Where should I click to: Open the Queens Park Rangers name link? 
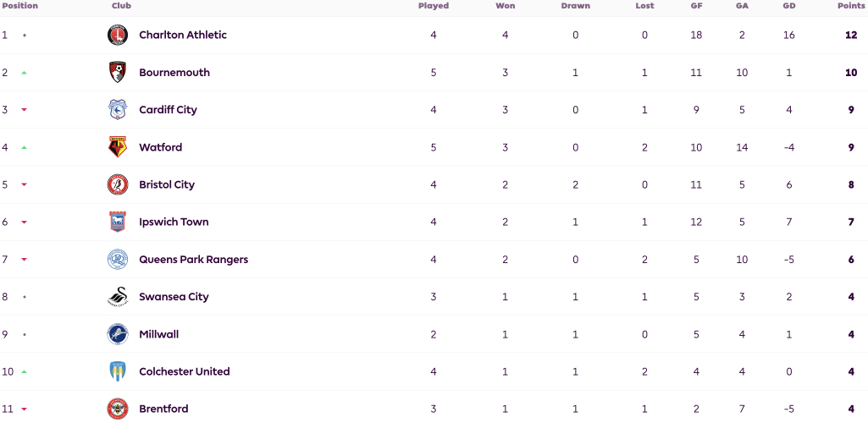pyautogui.click(x=194, y=260)
